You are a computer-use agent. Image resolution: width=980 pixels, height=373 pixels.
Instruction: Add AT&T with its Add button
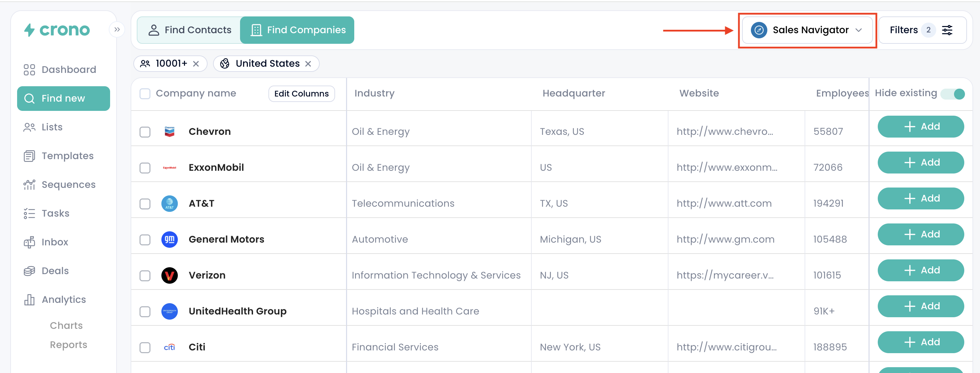click(x=921, y=198)
